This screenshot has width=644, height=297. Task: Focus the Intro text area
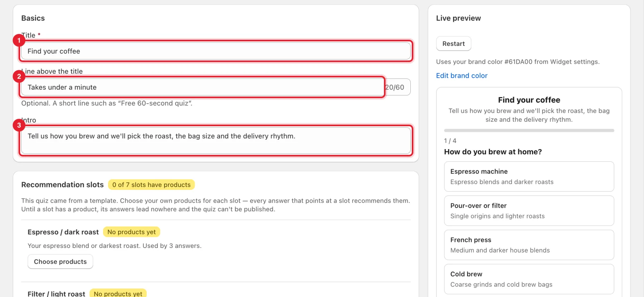tap(216, 140)
